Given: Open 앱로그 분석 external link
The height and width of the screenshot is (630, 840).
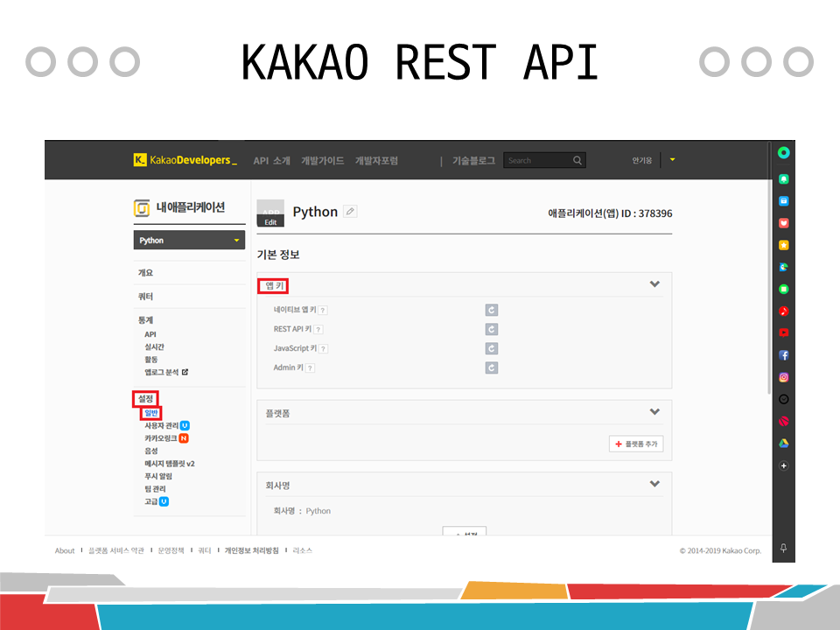Looking at the screenshot, I should coord(166,372).
